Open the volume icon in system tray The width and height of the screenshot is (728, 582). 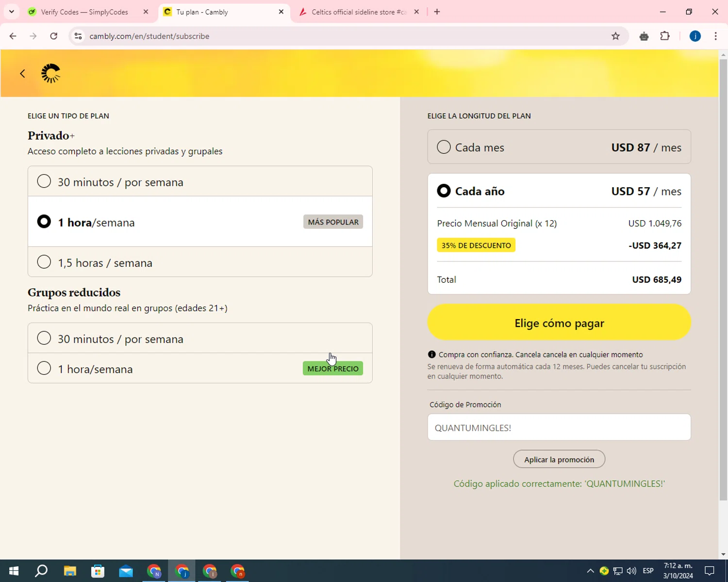pos(631,571)
